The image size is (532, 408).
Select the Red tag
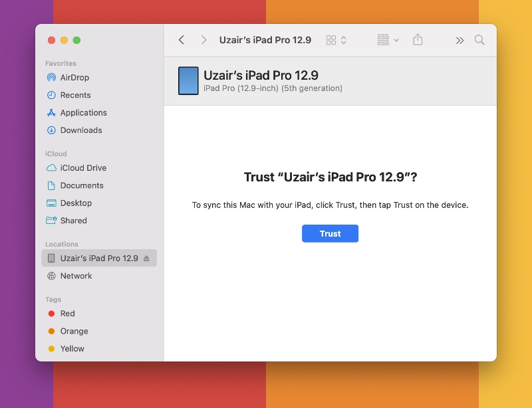click(67, 314)
